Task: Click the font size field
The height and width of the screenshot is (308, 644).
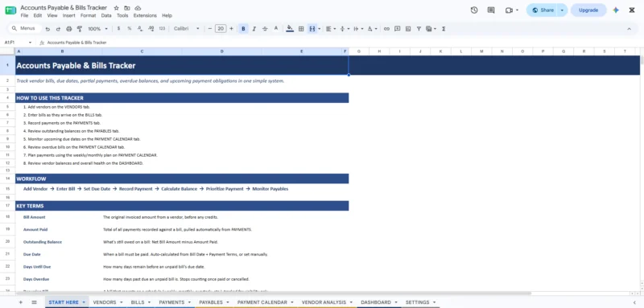Action: (x=221, y=29)
